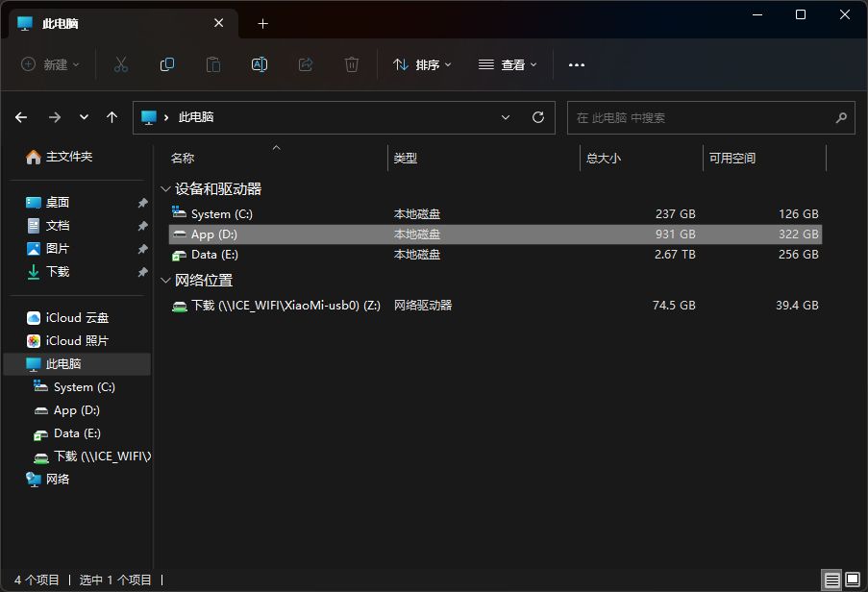Click the Delete trash icon
The width and height of the screenshot is (868, 592).
point(351,64)
